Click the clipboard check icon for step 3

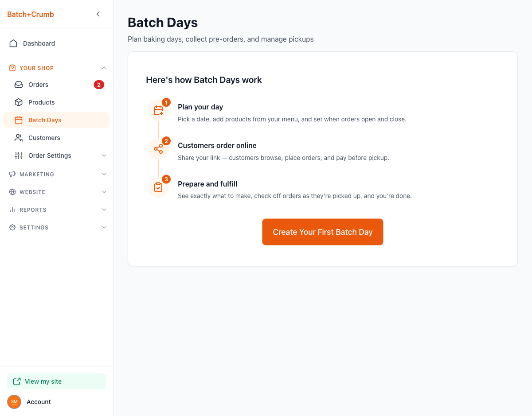158,187
